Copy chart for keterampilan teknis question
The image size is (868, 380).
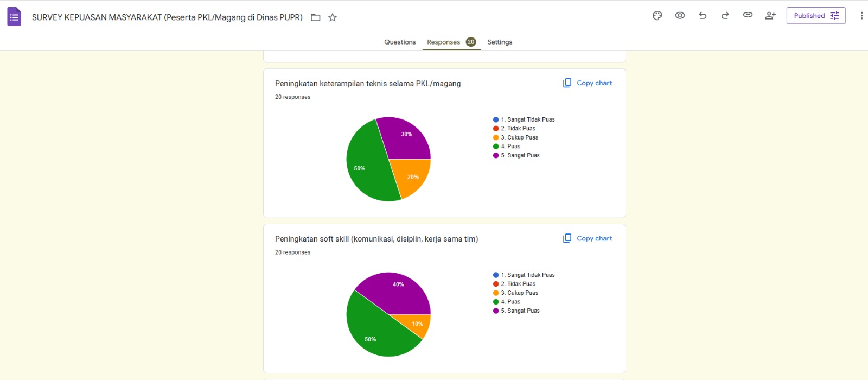click(588, 83)
